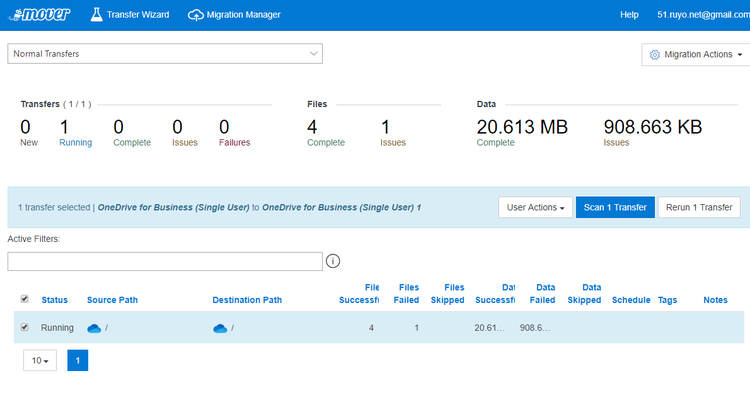The height and width of the screenshot is (395, 750).
Task: Sort by the Source Path column
Action: point(112,300)
